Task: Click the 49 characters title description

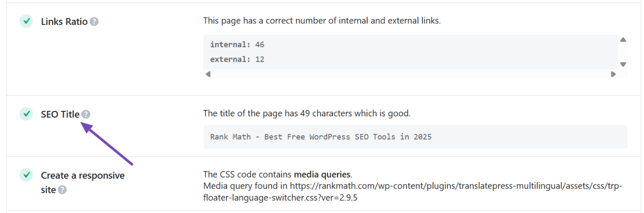Action: point(307,113)
